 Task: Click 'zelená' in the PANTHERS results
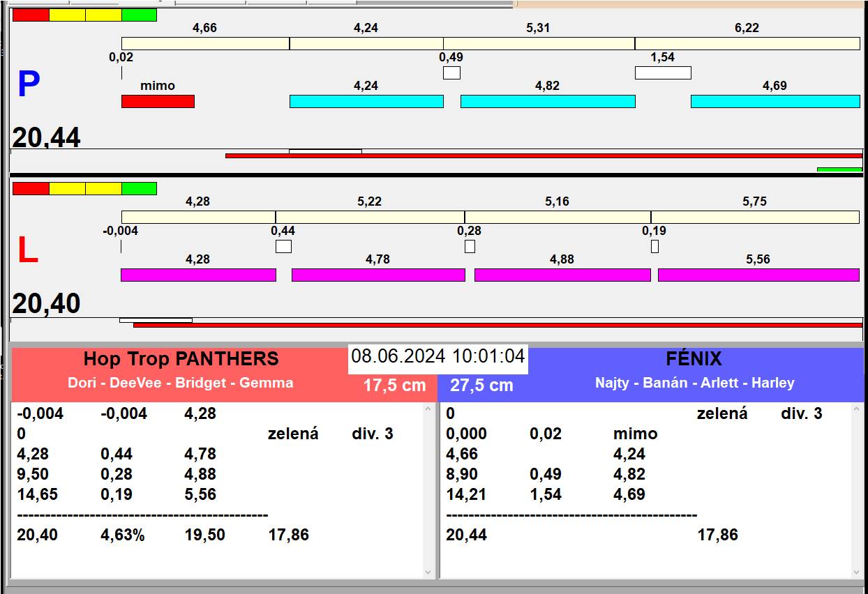[293, 434]
